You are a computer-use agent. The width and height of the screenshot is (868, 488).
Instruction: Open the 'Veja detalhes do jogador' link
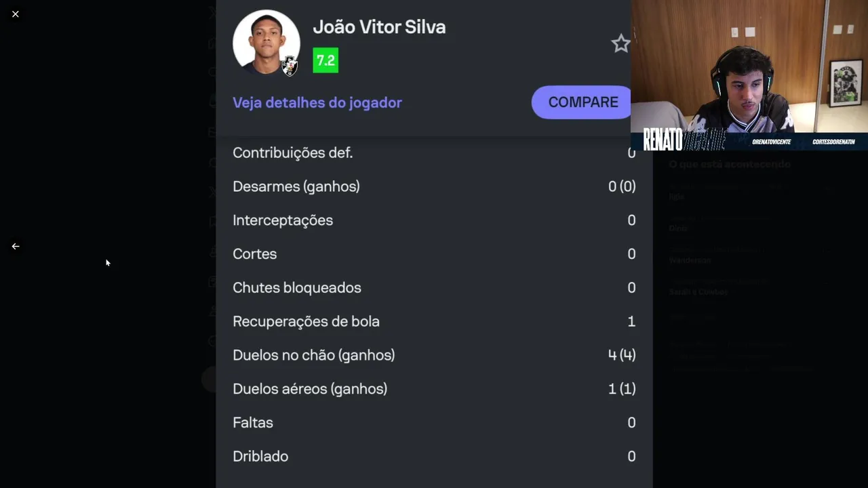click(317, 102)
